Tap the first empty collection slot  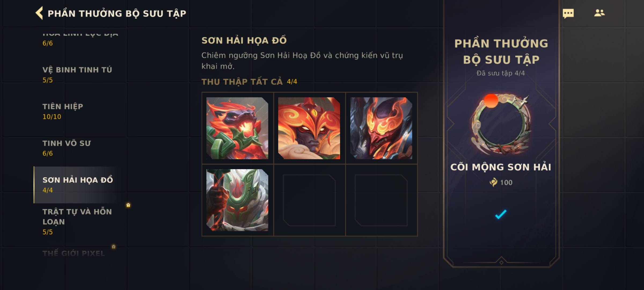tap(309, 200)
